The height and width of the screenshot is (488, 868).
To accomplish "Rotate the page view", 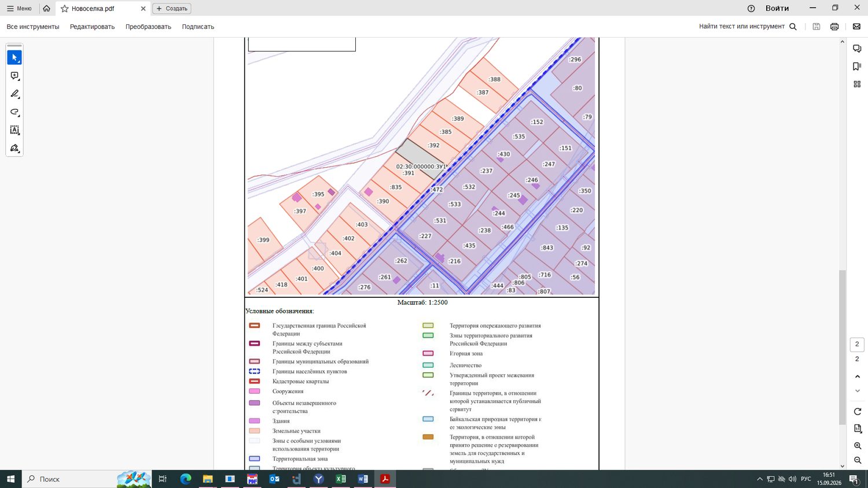I will point(857,412).
